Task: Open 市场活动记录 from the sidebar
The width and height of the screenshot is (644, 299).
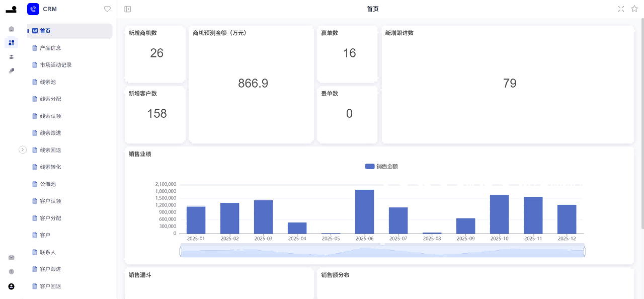Action: coord(55,65)
